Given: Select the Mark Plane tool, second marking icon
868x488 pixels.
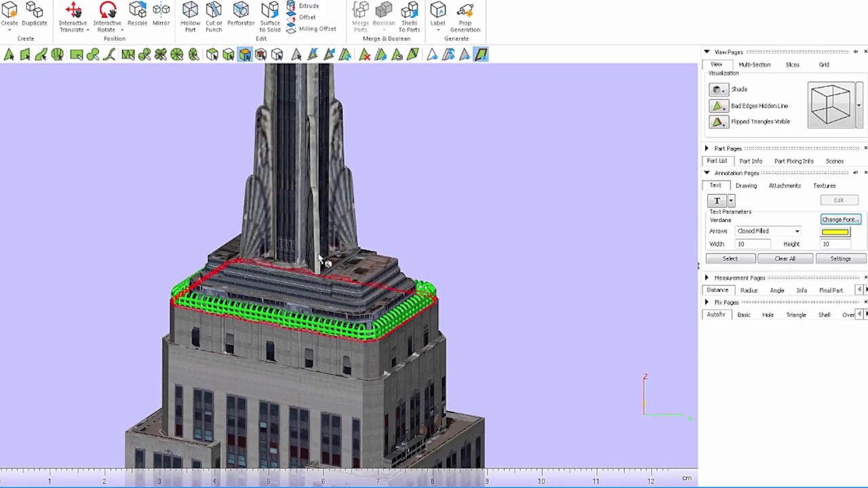Looking at the screenshot, I should pyautogui.click(x=25, y=55).
